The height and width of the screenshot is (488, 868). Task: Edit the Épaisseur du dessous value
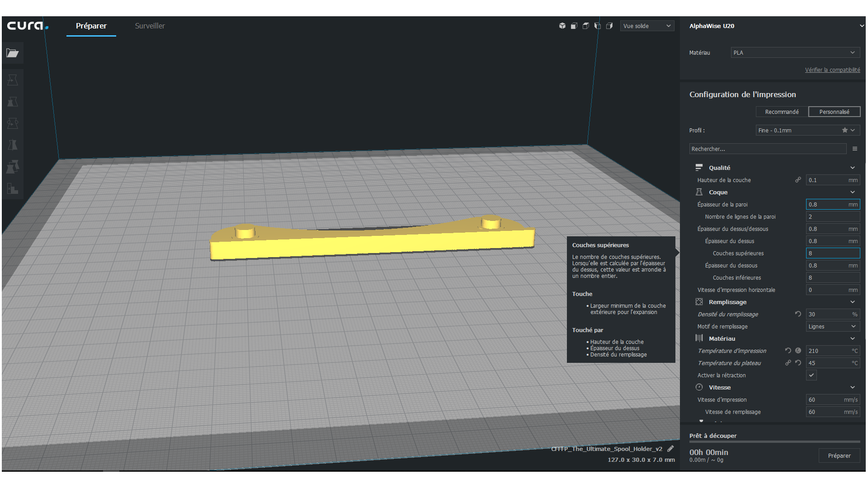tap(833, 265)
